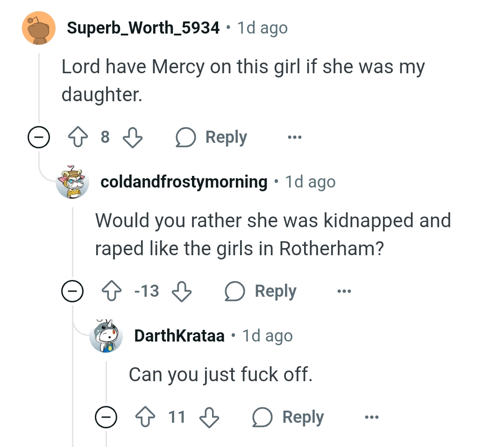
Task: Open more options for Superb_Worth_5934's comment
Action: (295, 138)
